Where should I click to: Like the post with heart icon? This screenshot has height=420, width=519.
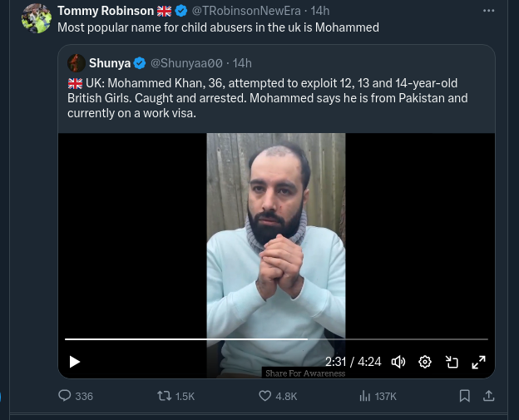click(265, 397)
